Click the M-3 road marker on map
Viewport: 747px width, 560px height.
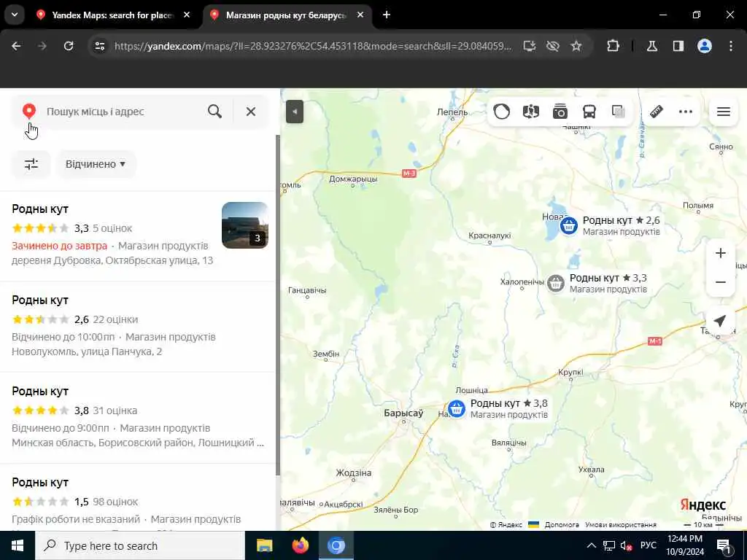pos(409,174)
